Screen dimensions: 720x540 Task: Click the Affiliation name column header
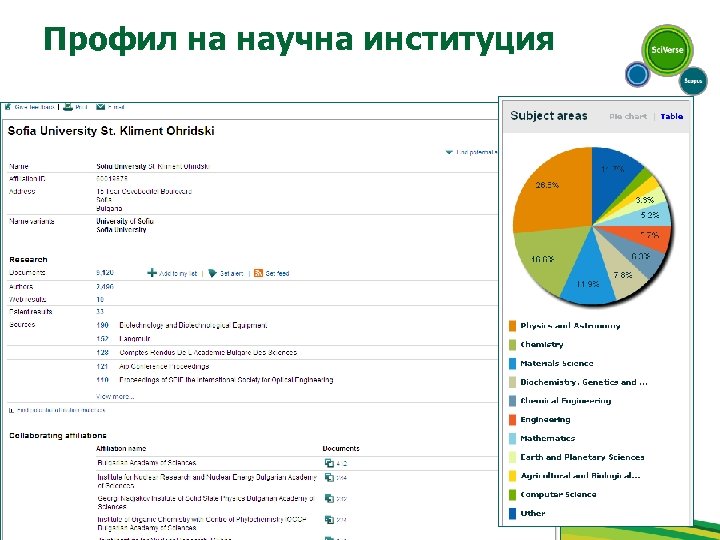(121, 448)
